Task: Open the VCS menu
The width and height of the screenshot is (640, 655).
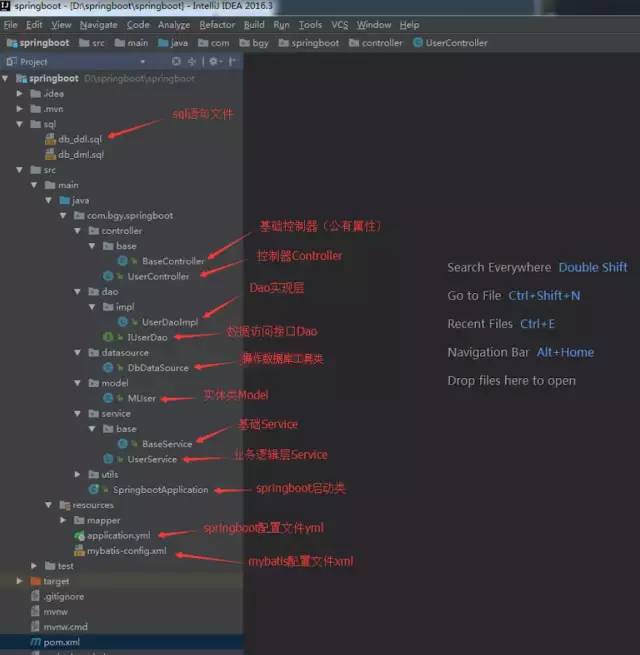Action: coord(340,25)
